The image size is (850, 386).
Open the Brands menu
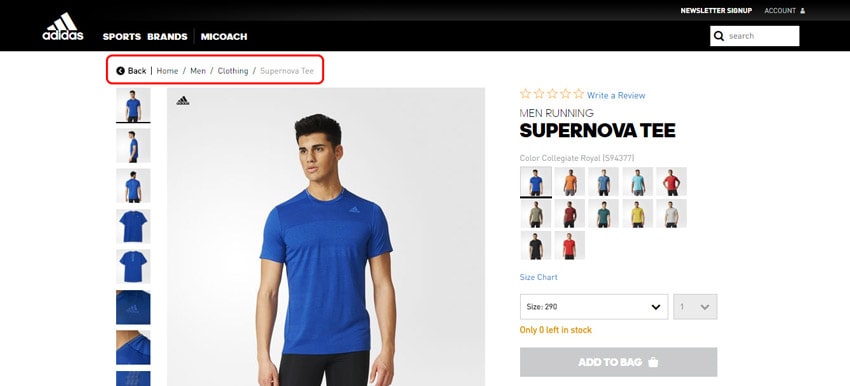pyautogui.click(x=168, y=37)
